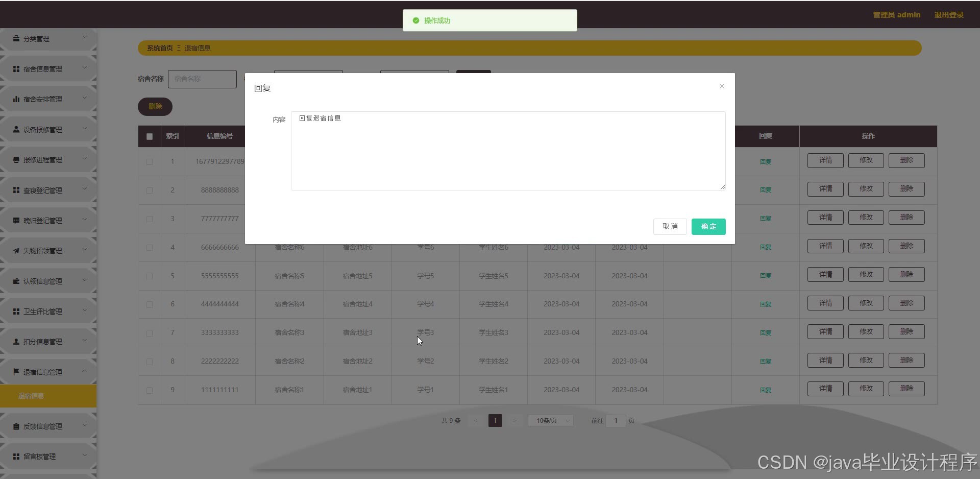
Task: Open the 10条/页 page size dropdown
Action: point(551,420)
